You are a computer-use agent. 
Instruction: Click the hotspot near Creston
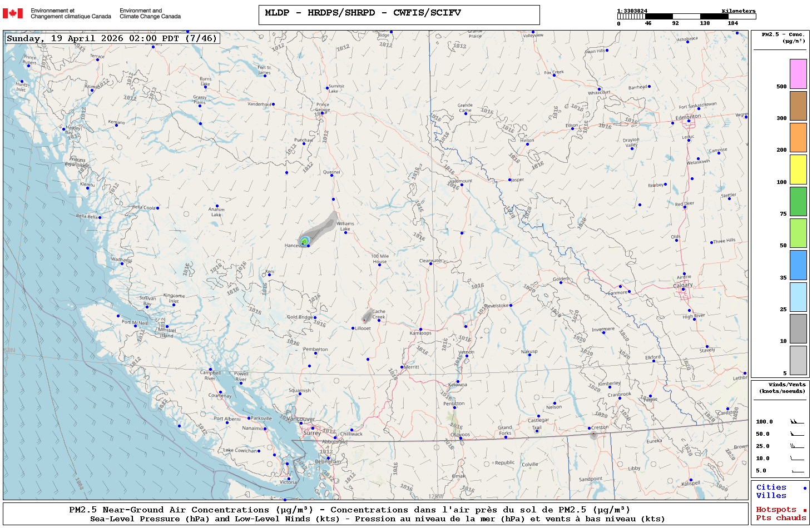click(x=593, y=434)
